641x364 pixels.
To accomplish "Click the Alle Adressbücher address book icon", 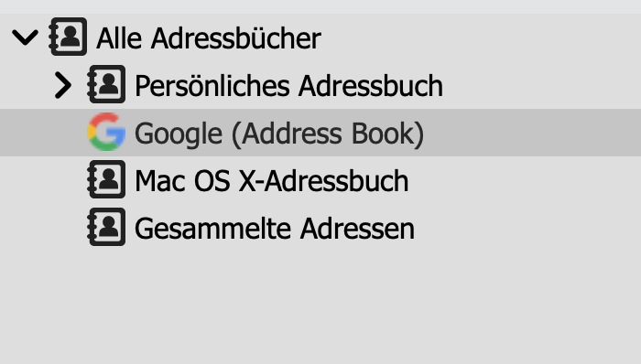I will 68,37.
